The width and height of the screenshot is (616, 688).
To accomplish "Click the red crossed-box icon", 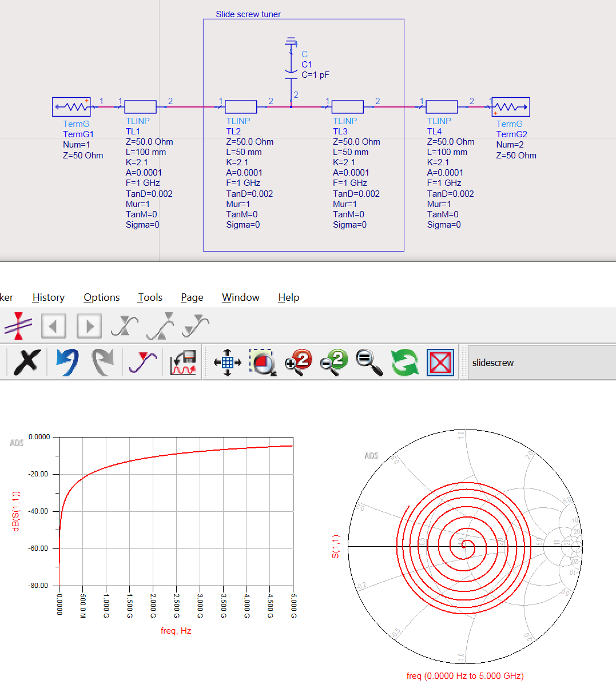I will (x=440, y=363).
